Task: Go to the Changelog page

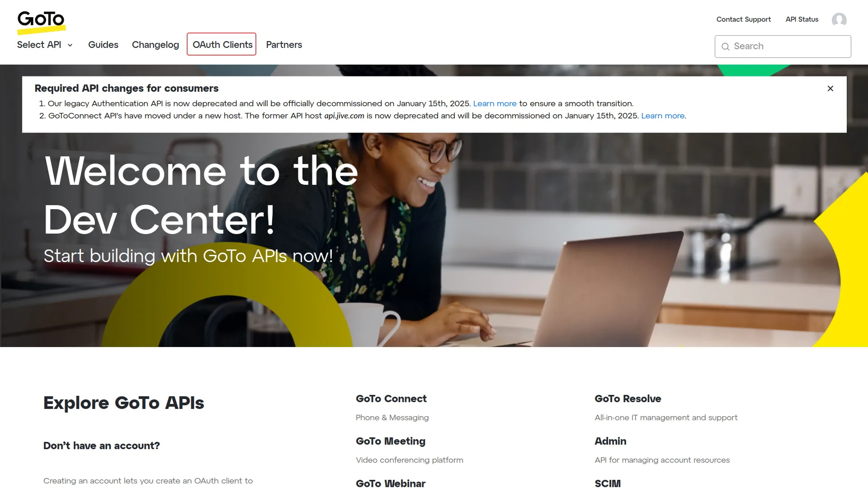Action: (x=156, y=45)
